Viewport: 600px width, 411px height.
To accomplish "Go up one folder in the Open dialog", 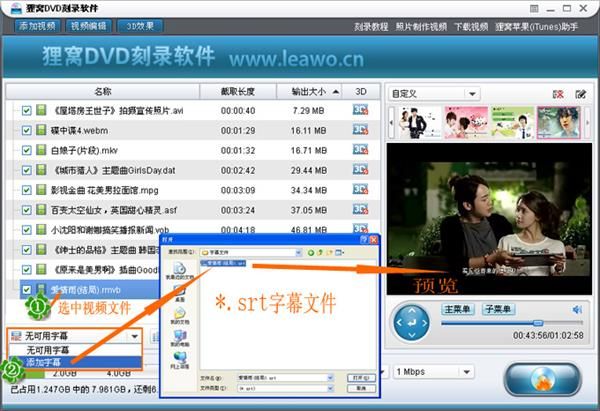I will pos(320,253).
